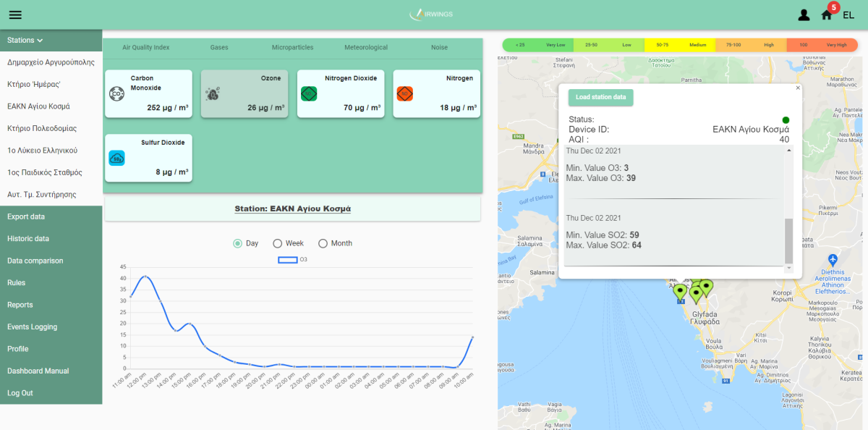Open the Microparticles tab
This screenshot has width=868, height=430.
pyautogui.click(x=292, y=47)
